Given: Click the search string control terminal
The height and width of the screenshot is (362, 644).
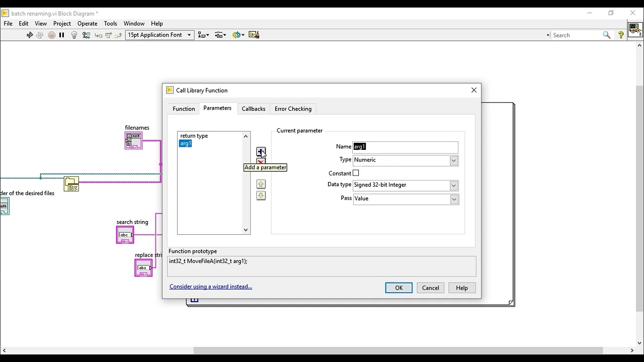Looking at the screenshot, I should 125,235.
